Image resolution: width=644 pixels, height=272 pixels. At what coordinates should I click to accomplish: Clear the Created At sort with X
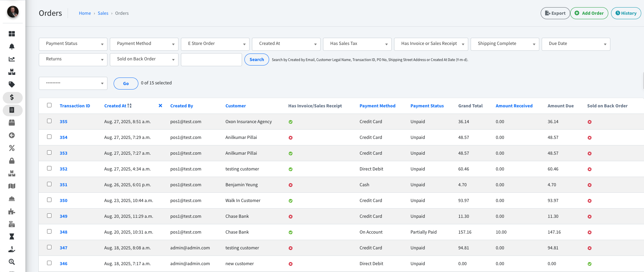160,106
